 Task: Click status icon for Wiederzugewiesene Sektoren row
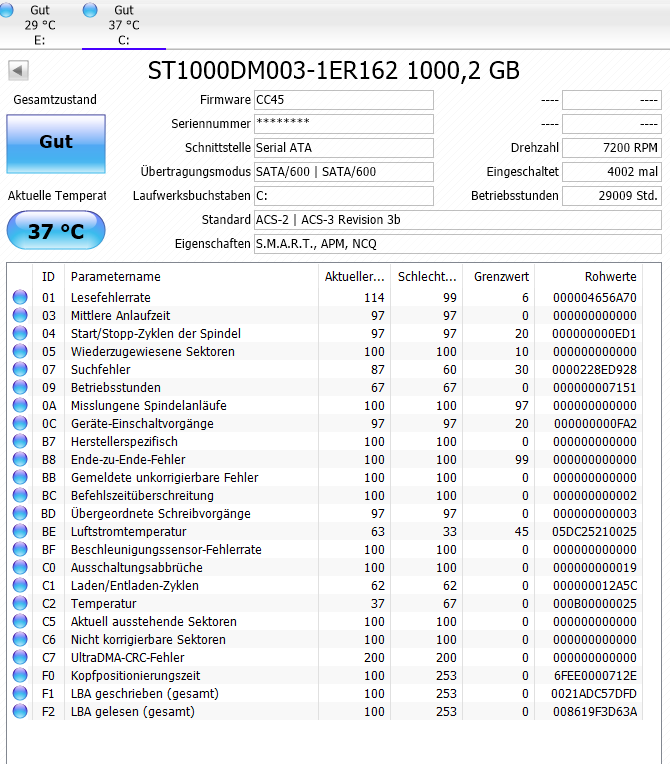(x=20, y=351)
